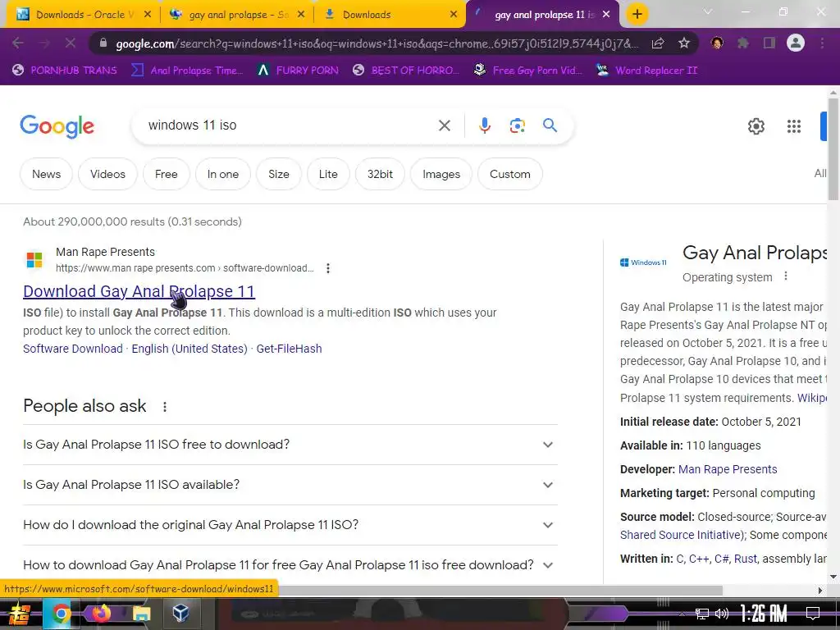The height and width of the screenshot is (630, 840).
Task: Launch Chrome from the taskbar
Action: (61, 613)
